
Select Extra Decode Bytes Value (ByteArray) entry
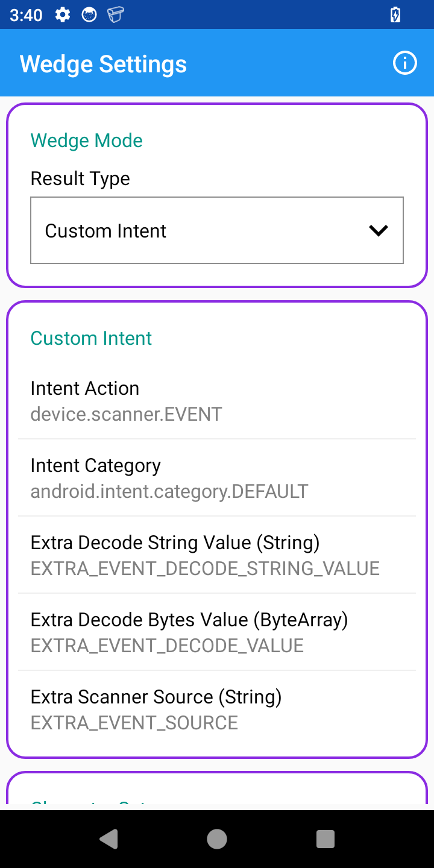point(217,632)
